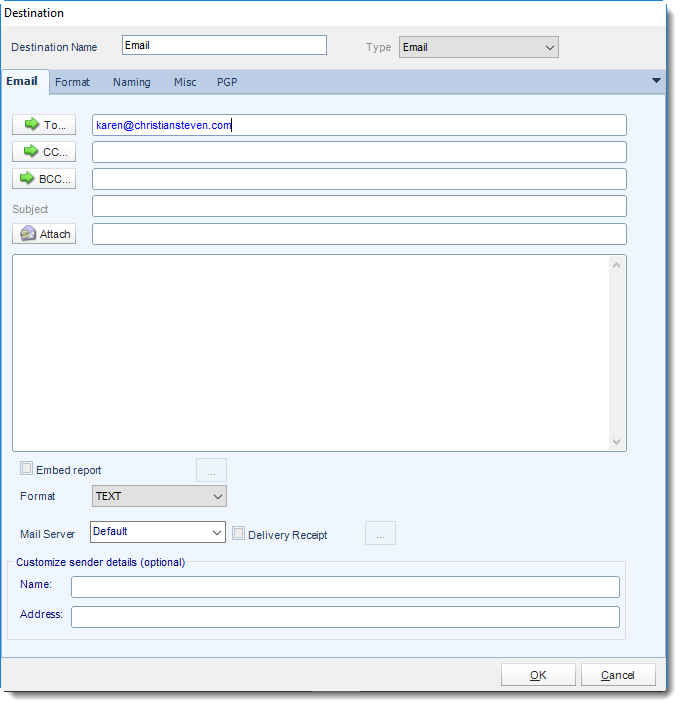The width and height of the screenshot is (682, 707).
Task: Open the tab overflow arrow menu
Action: tap(656, 81)
